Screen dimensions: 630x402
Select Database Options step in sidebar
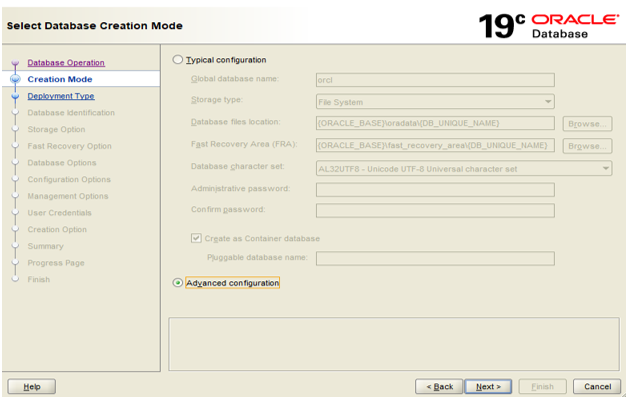tap(62, 163)
